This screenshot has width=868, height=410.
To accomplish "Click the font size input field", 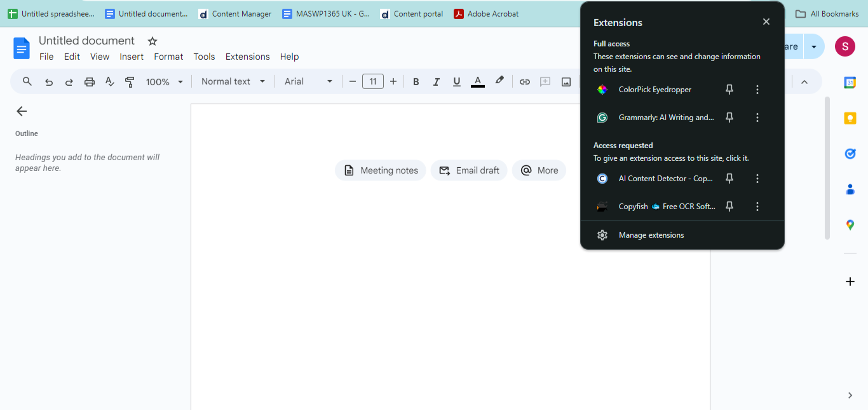I will pyautogui.click(x=373, y=81).
